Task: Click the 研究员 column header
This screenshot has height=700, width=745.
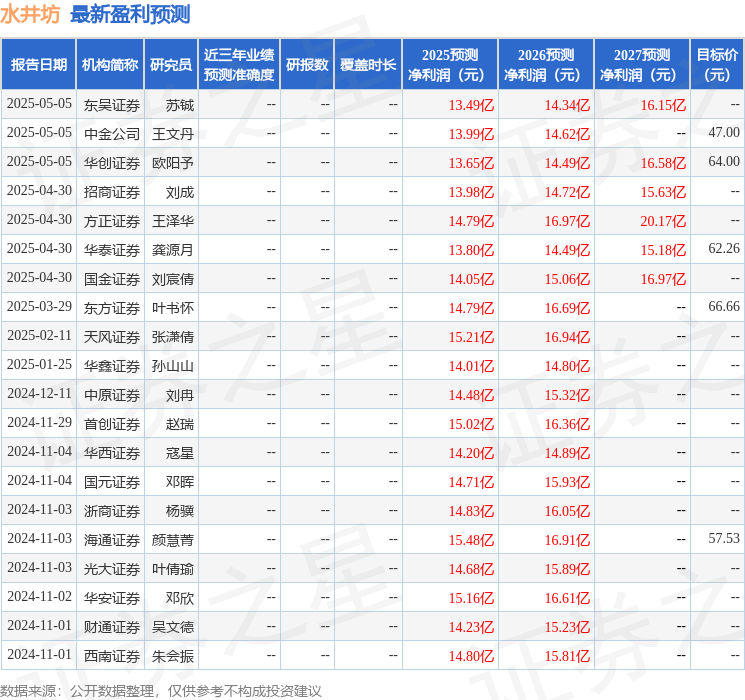Action: tap(170, 64)
